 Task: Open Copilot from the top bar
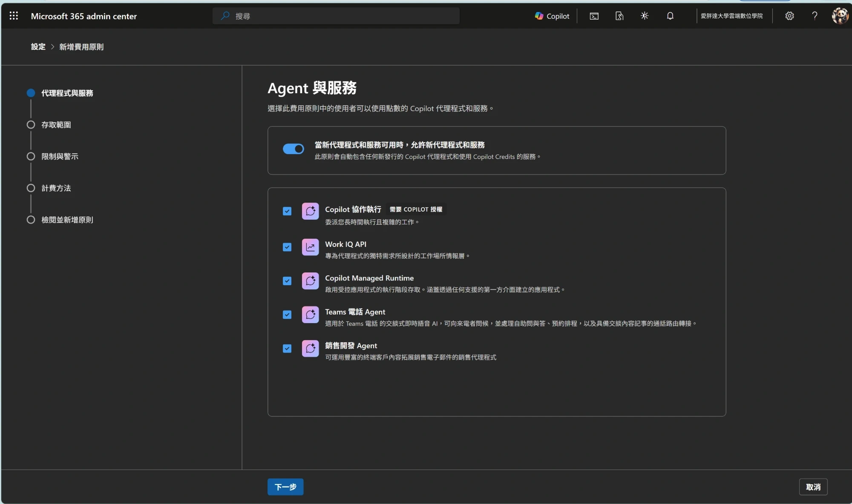tap(552, 16)
